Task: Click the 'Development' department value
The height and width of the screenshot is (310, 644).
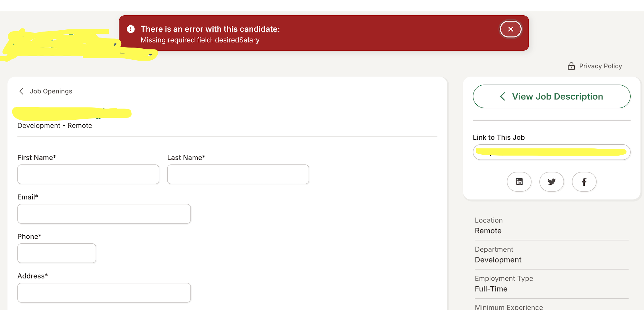Action: 498,260
